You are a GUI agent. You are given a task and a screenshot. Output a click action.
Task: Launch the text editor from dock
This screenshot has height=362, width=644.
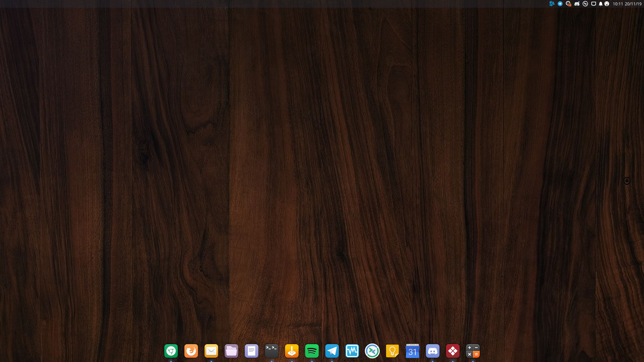point(252,351)
